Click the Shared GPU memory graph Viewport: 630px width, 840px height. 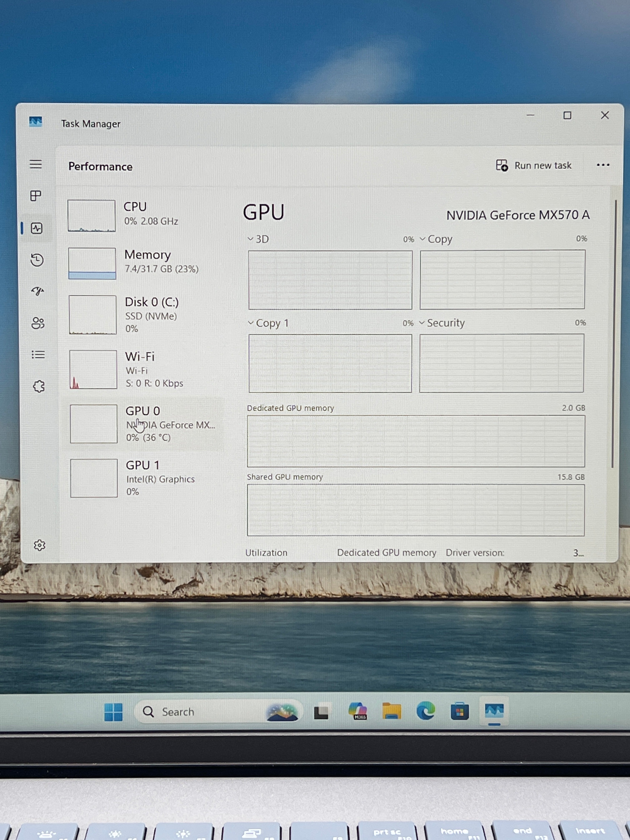[x=416, y=510]
